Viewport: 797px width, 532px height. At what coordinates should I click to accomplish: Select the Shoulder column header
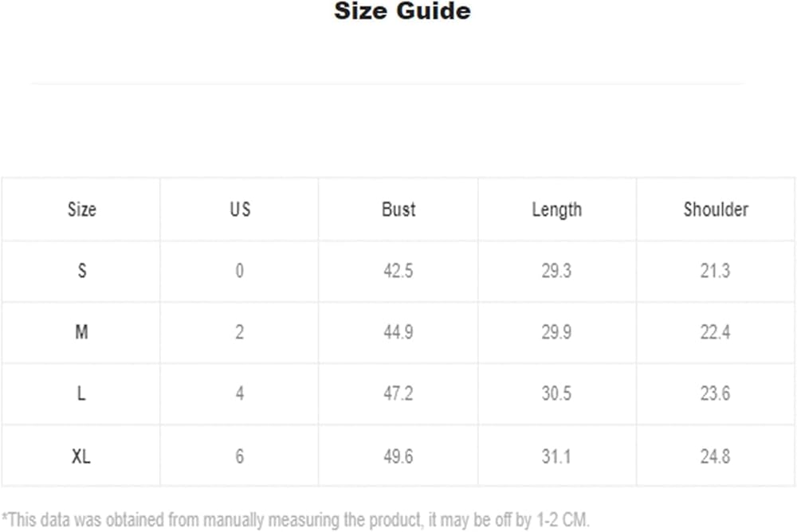coord(715,209)
